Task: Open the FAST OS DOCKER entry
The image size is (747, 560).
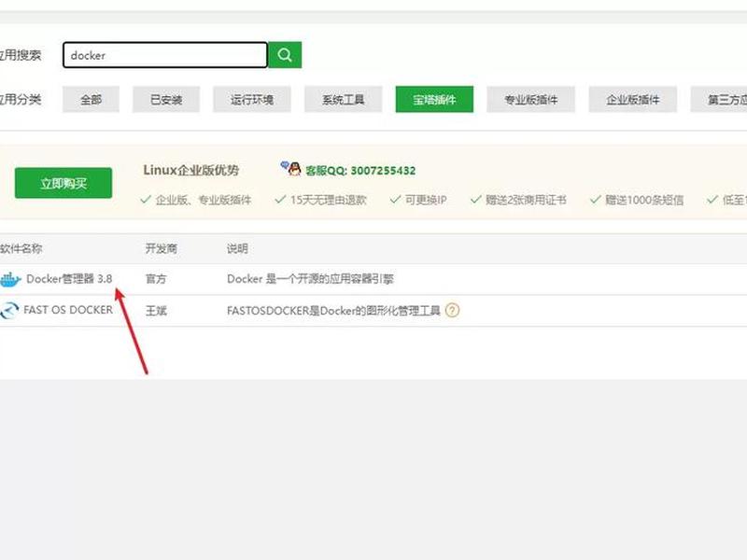Action: pos(68,310)
